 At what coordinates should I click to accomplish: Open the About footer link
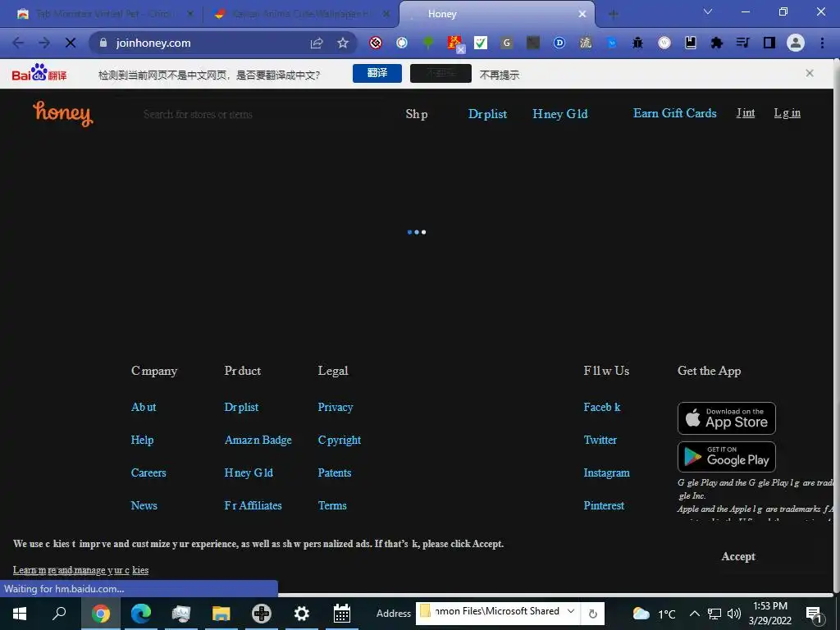pos(144,407)
